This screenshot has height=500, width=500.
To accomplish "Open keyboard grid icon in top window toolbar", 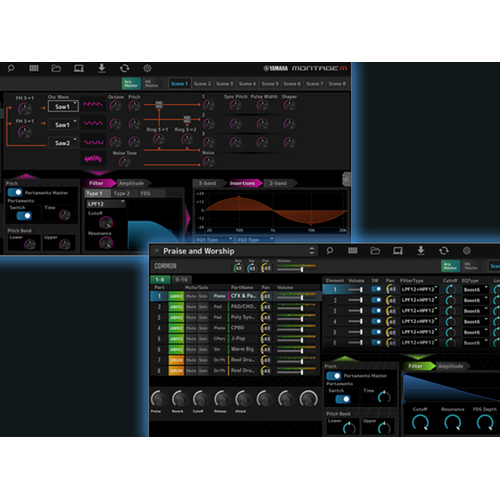I will (x=34, y=68).
